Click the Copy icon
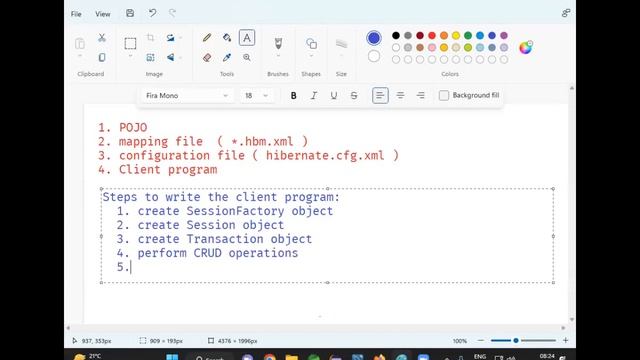This screenshot has width=640, height=360. click(102, 57)
